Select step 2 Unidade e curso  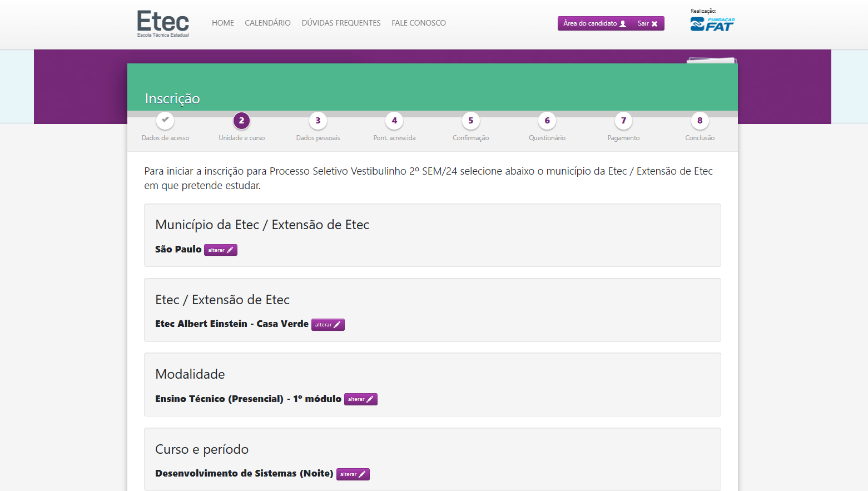tap(241, 121)
